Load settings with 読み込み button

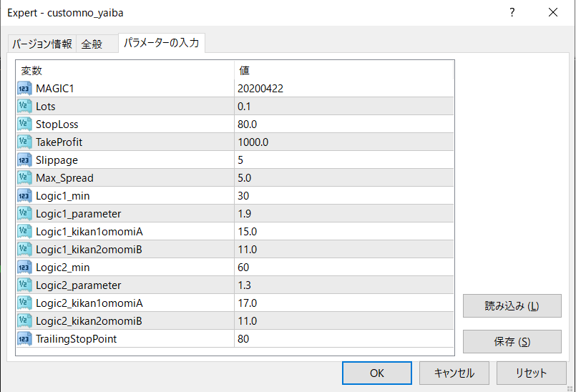pos(512,306)
